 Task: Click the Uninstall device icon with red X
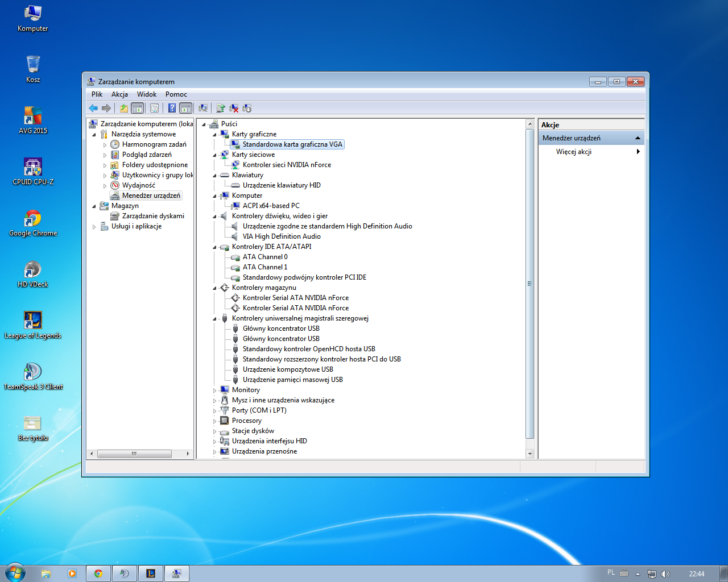click(x=234, y=108)
